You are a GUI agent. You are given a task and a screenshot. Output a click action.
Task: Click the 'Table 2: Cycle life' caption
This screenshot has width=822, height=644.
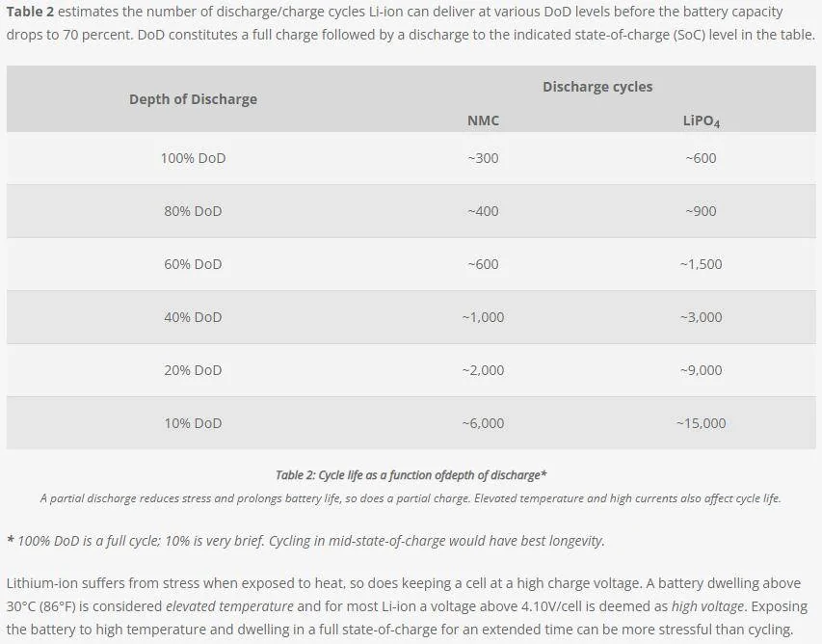click(x=411, y=475)
